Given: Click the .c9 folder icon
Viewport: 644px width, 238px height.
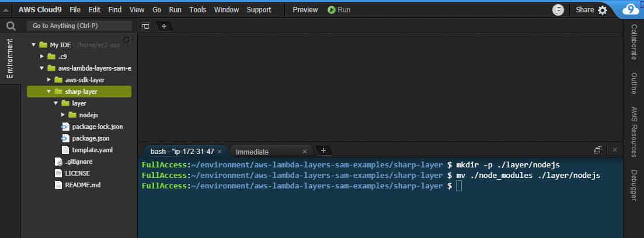Looking at the screenshot, I should [51, 56].
